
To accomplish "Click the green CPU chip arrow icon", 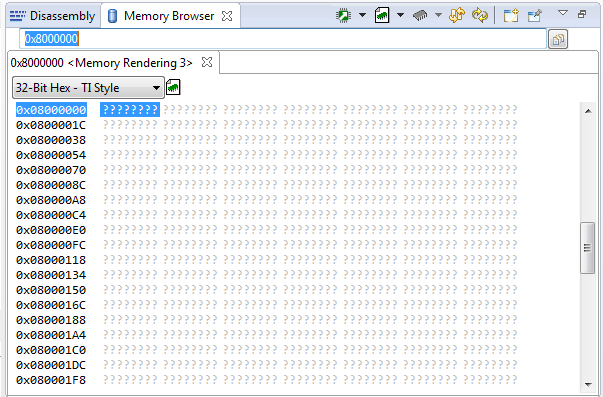I will coord(343,15).
